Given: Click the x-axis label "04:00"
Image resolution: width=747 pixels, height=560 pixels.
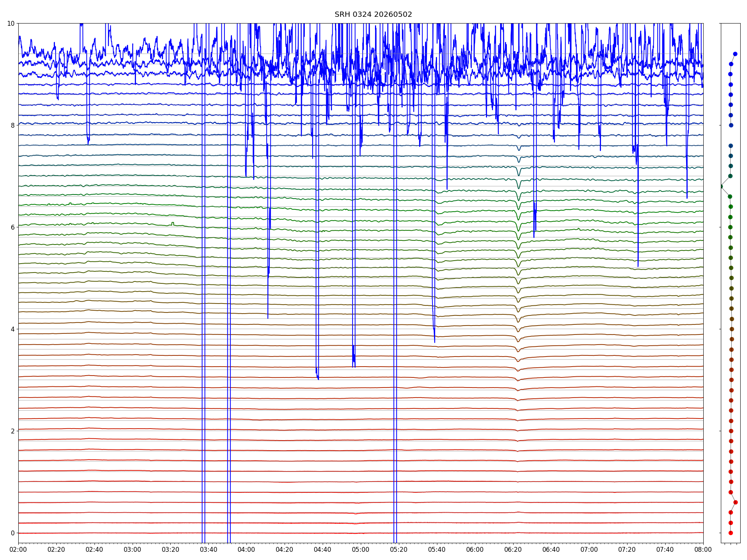Looking at the screenshot, I should click(x=247, y=550).
